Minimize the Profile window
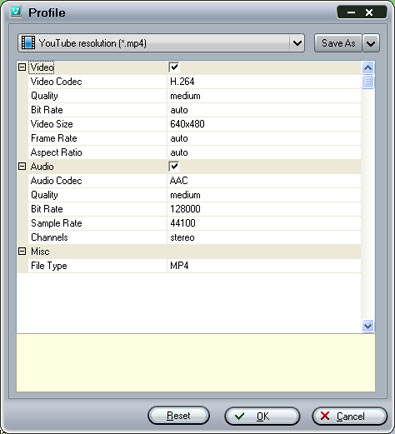395x434 pixels. coord(351,13)
